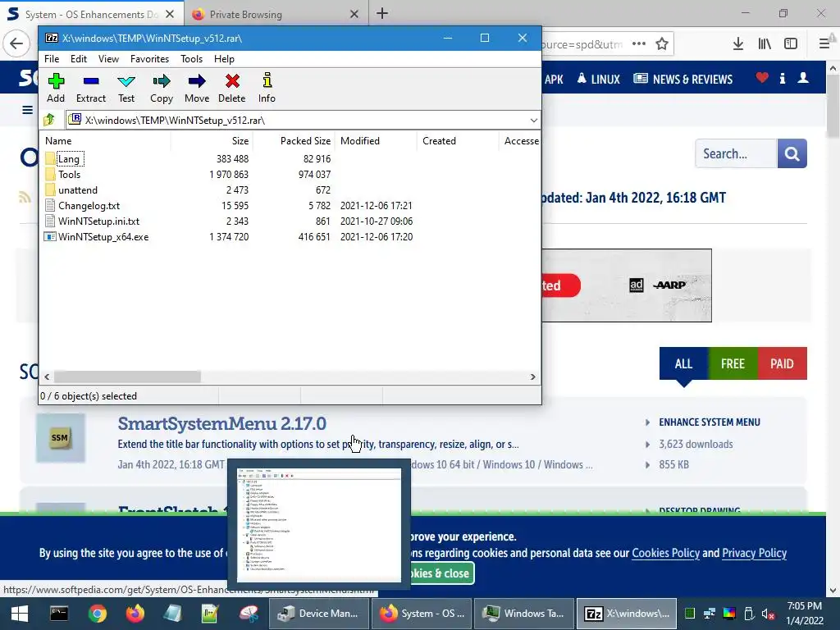Click the Device Manager preview thumbnail
Viewport: 840px width, 630px height.
click(319, 525)
